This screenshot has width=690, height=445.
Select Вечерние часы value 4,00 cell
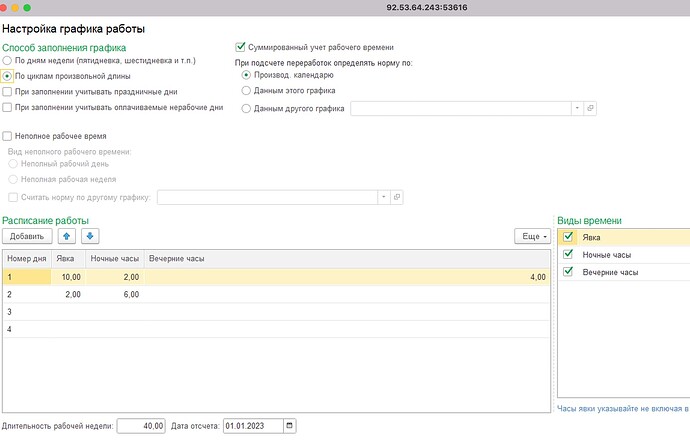347,277
